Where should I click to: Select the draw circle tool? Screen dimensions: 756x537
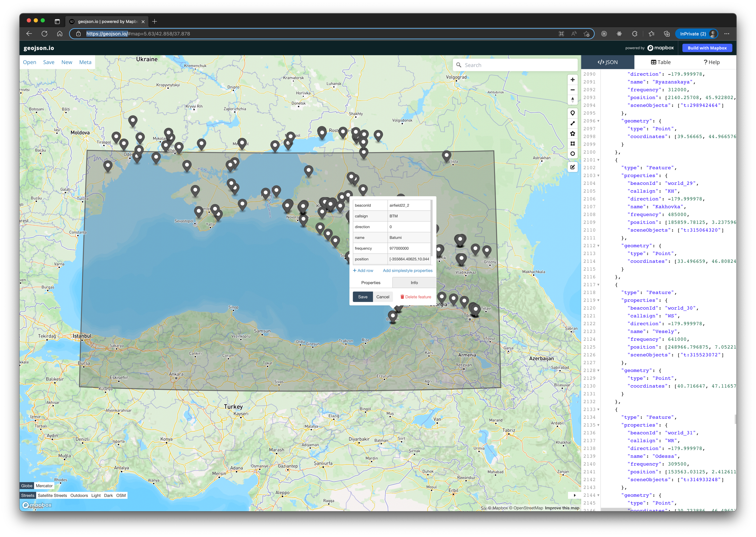click(573, 154)
